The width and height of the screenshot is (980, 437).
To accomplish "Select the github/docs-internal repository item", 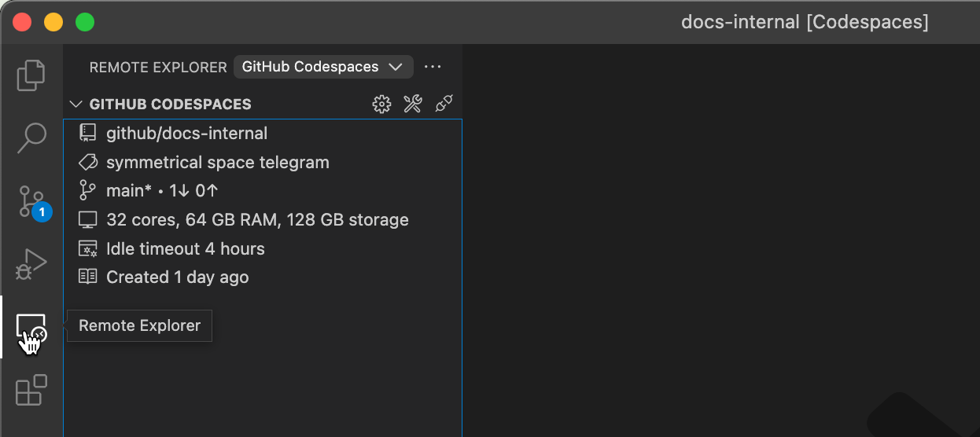I will coord(186,134).
